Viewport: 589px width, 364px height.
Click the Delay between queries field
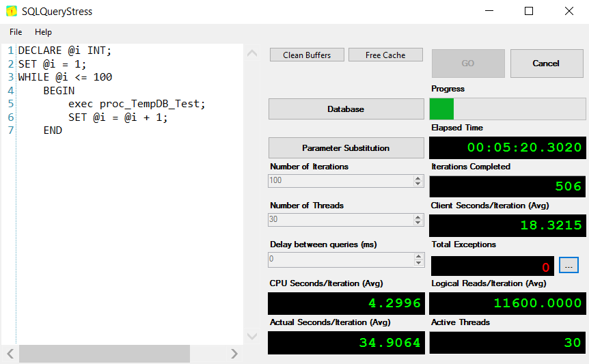coord(340,260)
